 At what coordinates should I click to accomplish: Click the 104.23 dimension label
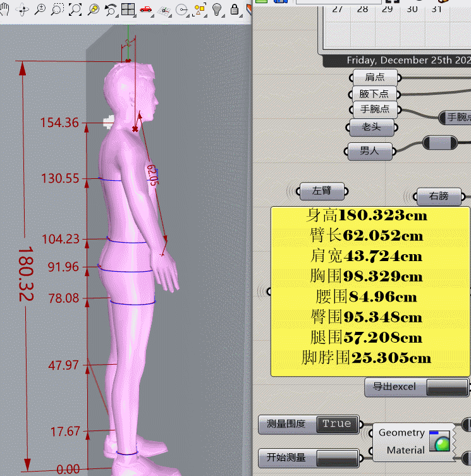pyautogui.click(x=61, y=239)
